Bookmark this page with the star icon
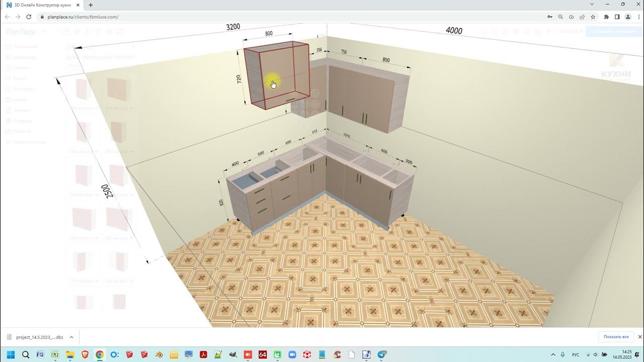This screenshot has height=362, width=644. click(x=593, y=17)
